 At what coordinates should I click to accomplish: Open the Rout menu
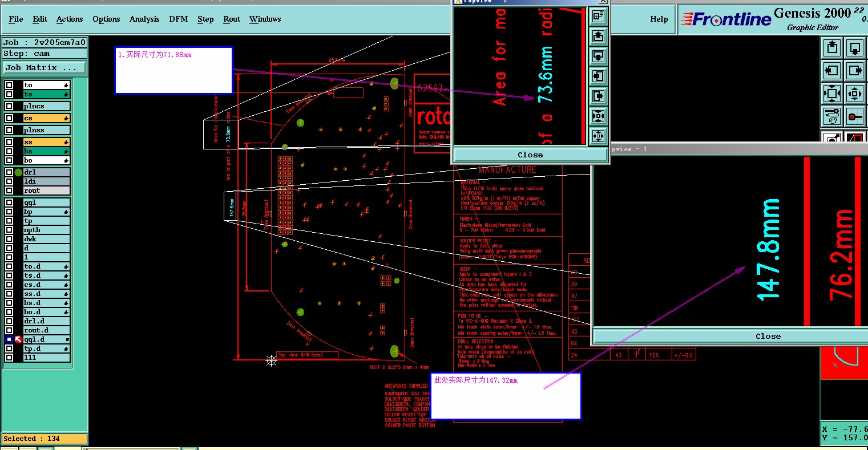(x=232, y=19)
